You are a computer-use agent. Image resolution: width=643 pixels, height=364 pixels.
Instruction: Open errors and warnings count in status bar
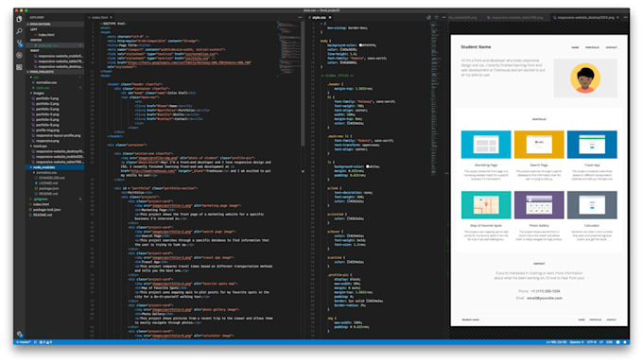click(x=45, y=342)
